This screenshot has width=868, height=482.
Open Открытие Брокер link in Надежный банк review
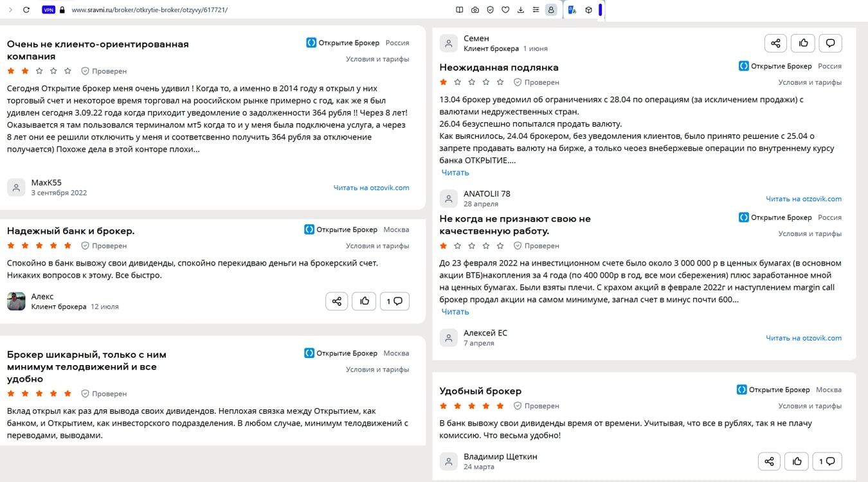pyautogui.click(x=341, y=229)
